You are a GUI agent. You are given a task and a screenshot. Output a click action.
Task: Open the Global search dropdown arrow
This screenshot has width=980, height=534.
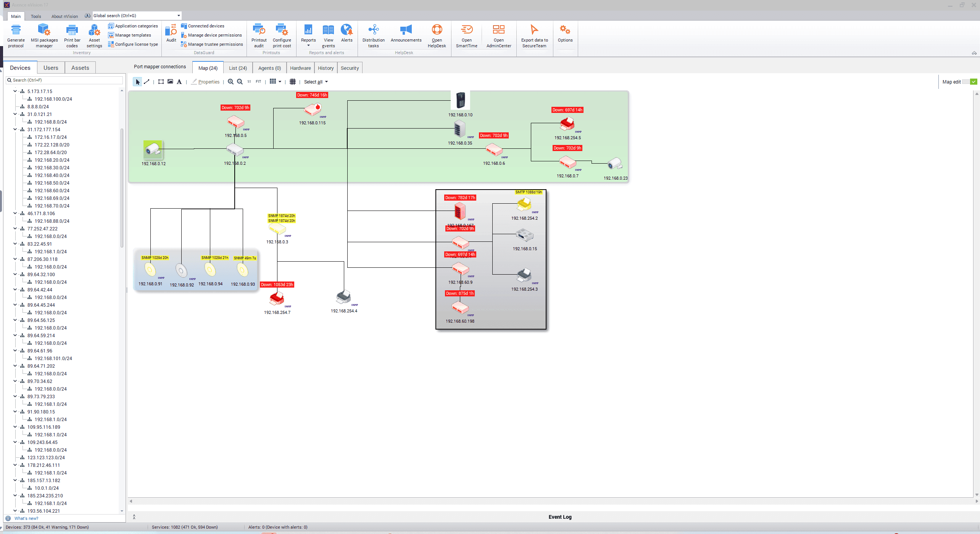click(x=178, y=16)
